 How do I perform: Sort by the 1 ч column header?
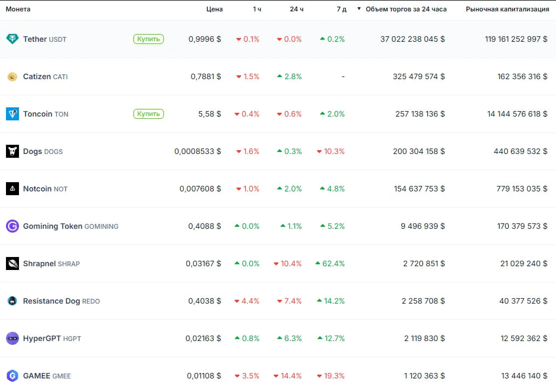[257, 9]
